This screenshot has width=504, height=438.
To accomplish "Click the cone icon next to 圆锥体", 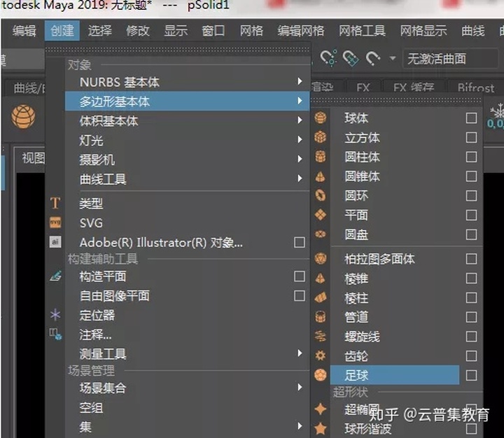I will click(x=320, y=176).
